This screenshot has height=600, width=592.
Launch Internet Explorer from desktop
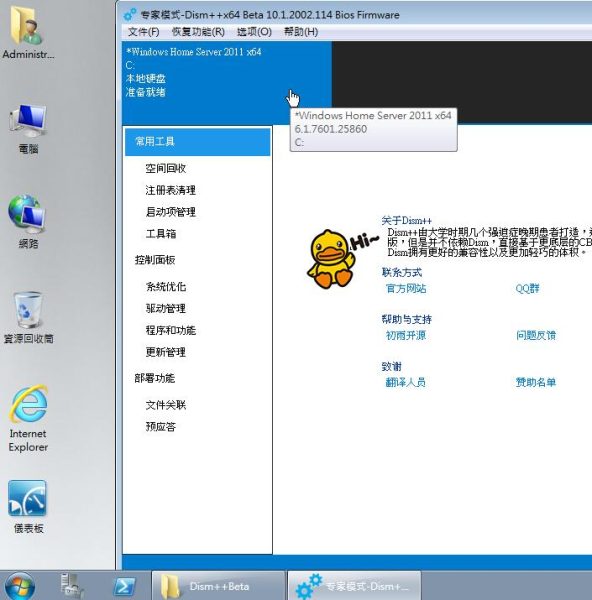(28, 419)
